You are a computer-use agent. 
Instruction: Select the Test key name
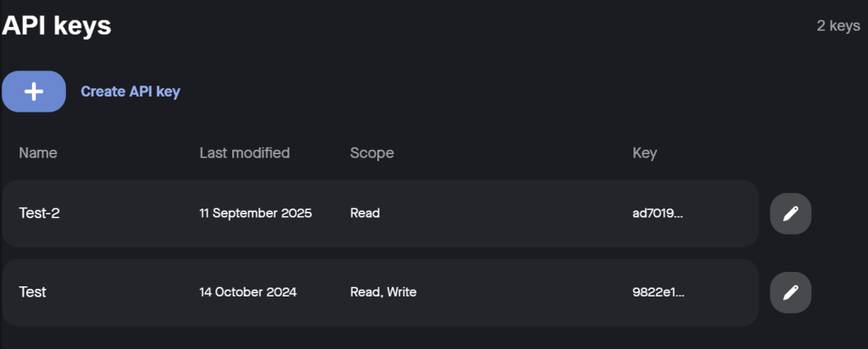click(x=32, y=292)
